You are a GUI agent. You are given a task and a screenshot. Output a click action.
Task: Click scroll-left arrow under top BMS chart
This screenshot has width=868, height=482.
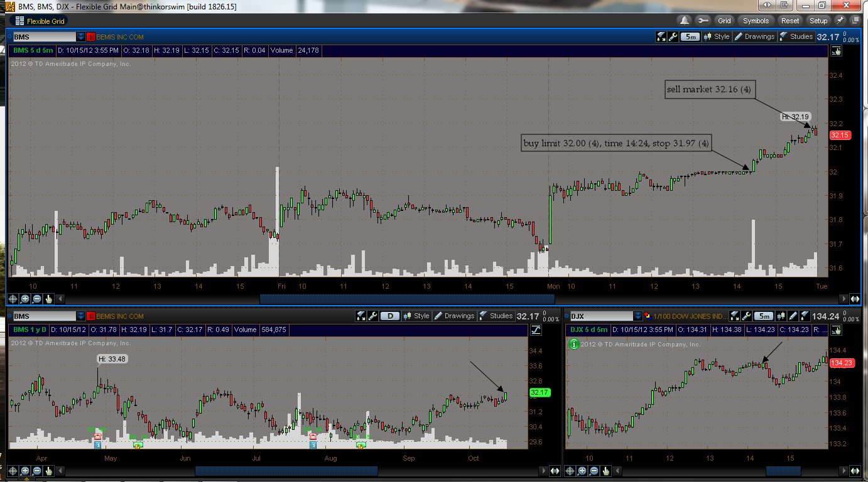(x=60, y=299)
